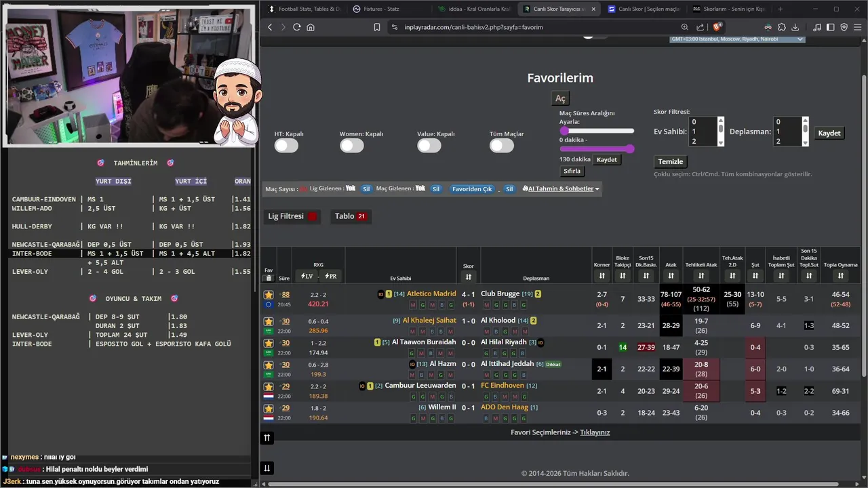Toggle the Tüm Maçlar switch
This screenshot has width=868, height=488.
(502, 146)
